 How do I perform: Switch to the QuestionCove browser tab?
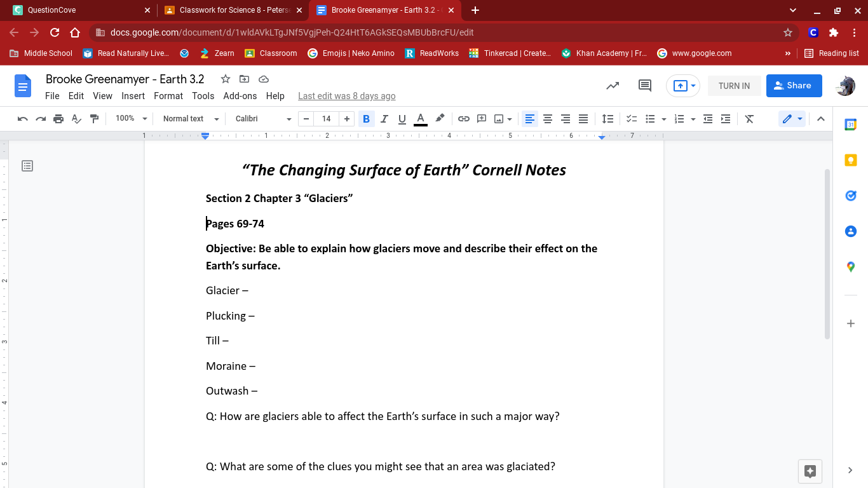pyautogui.click(x=79, y=10)
